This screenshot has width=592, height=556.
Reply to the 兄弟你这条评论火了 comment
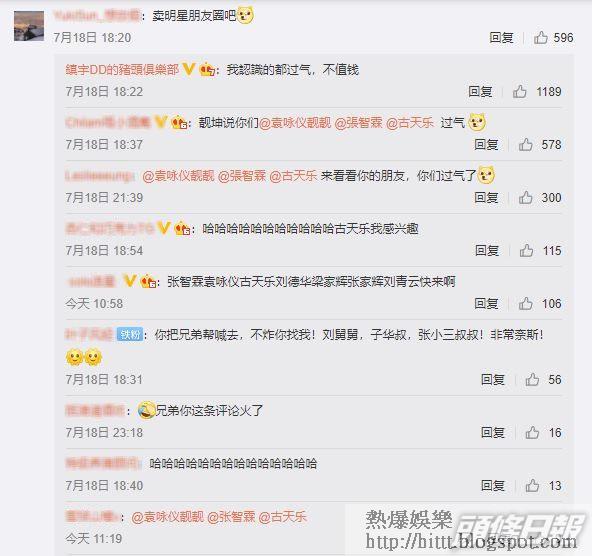point(493,433)
